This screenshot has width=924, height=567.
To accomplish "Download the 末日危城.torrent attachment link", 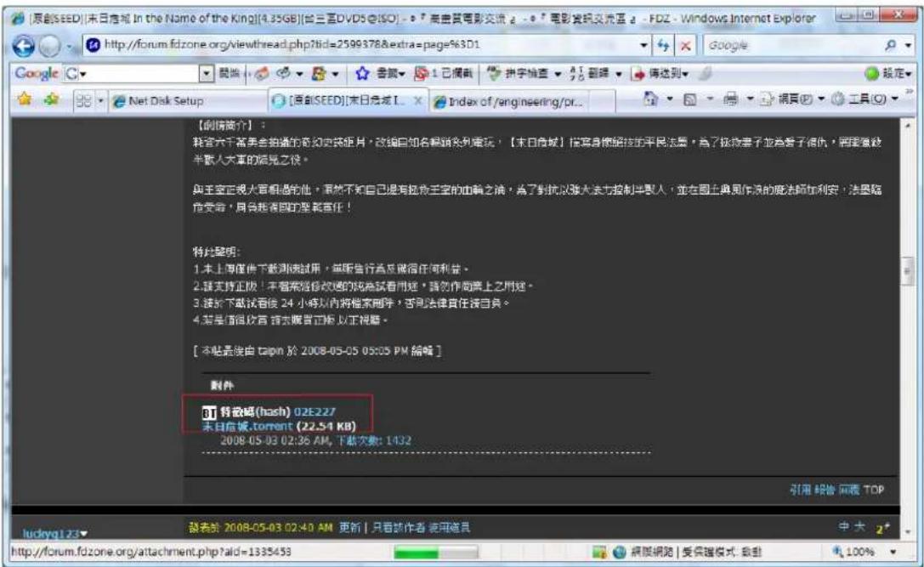I will tap(247, 426).
